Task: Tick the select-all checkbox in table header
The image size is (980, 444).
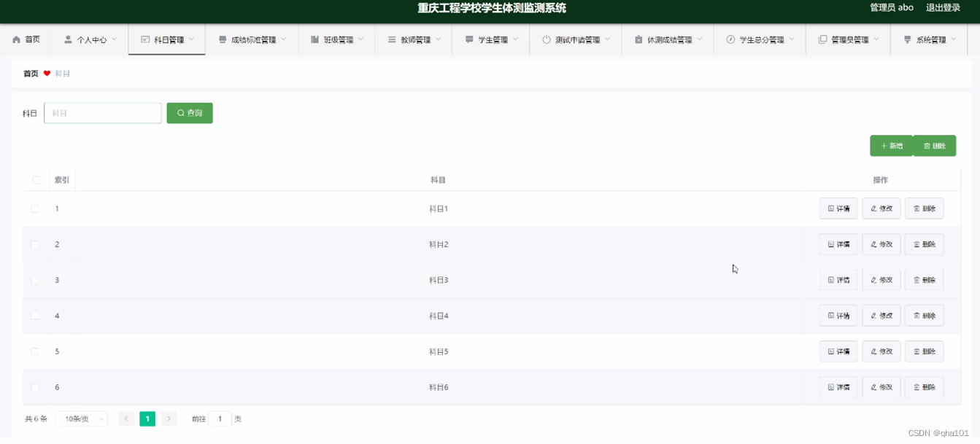Action: coord(36,179)
